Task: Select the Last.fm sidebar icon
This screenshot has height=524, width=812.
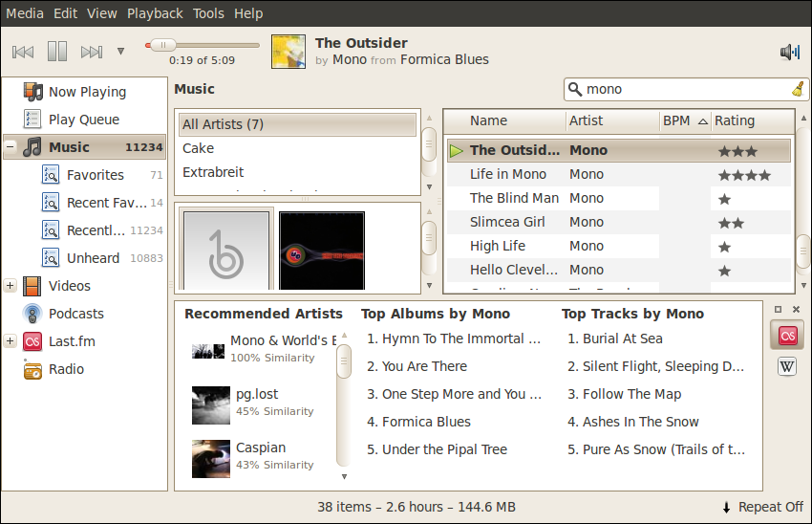Action: tap(32, 341)
